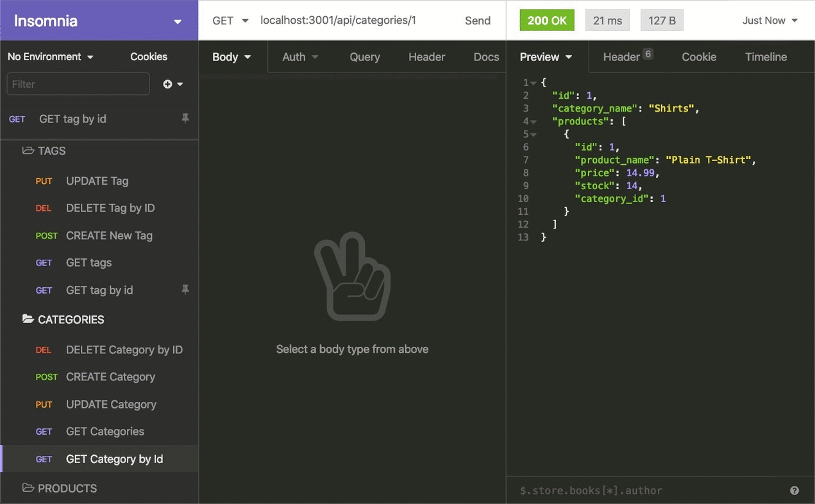Image resolution: width=815 pixels, height=504 pixels.
Task: Click the sidebar Filter input field
Action: coord(77,84)
